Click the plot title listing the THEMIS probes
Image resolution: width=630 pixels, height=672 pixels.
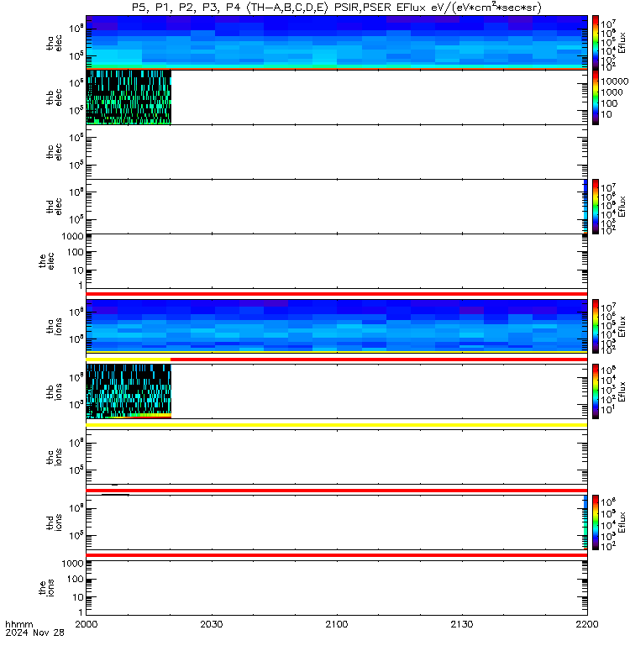[337, 8]
